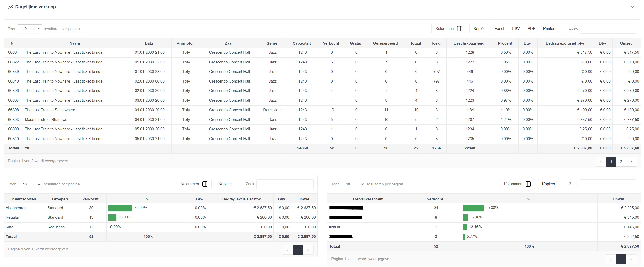This screenshot has width=644, height=267.
Task: Click the 65.38% user sales progress bar
Action: click(x=473, y=208)
